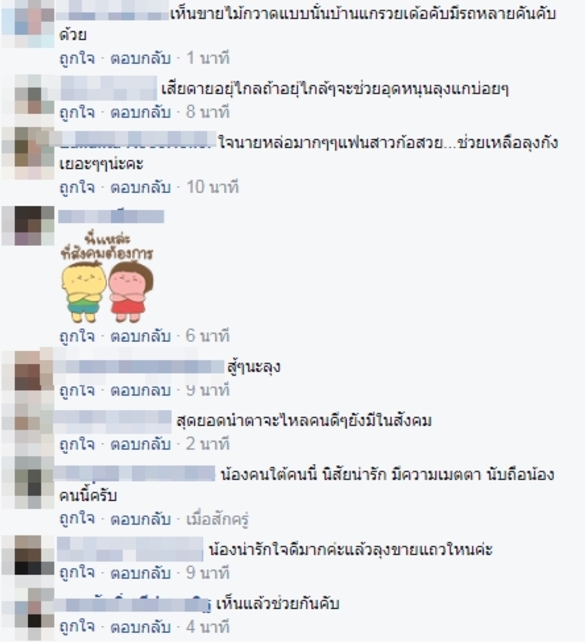
Task: Reply to the comment marked เมื่อสักครู่
Action: 141,519
